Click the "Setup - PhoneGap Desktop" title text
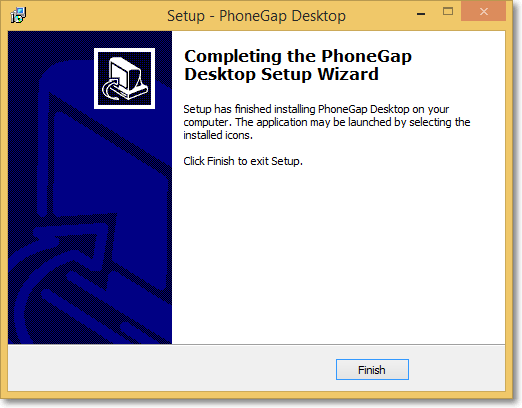This screenshot has width=522, height=408. [x=256, y=16]
